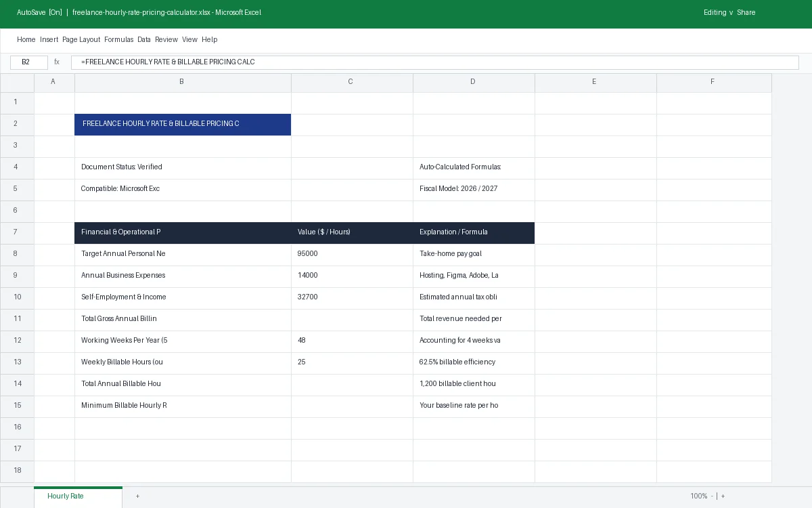Screen dimensions: 812x508
Task: Add a new sheet with plus icon
Action: [137, 496]
